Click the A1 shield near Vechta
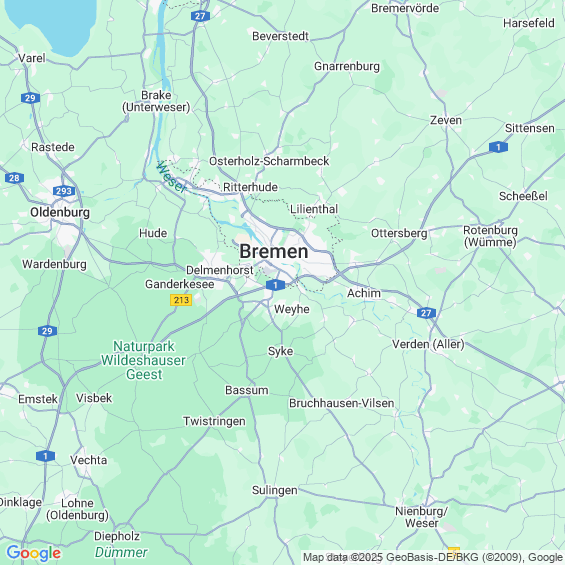The image size is (565, 565). pyautogui.click(x=45, y=456)
